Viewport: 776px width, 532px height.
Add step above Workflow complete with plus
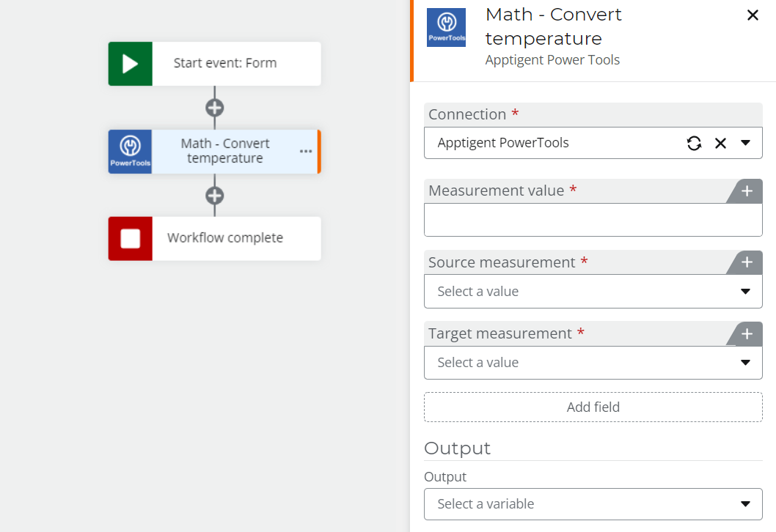[214, 196]
